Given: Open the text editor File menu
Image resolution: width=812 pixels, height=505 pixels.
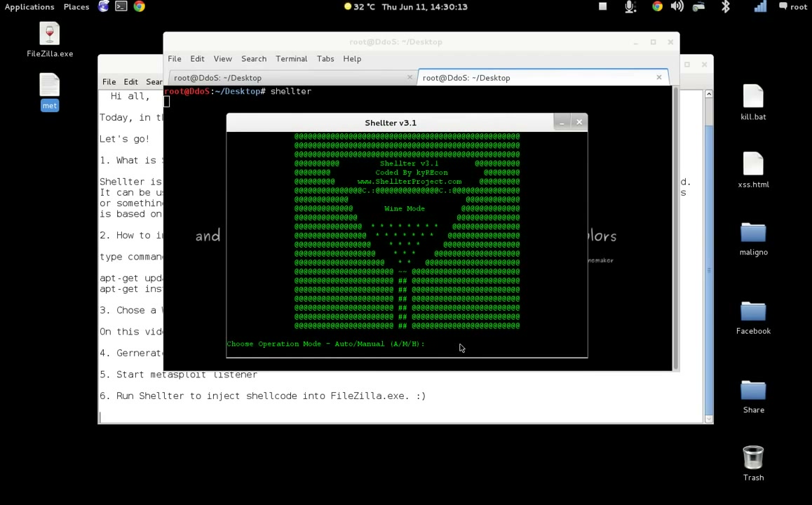Looking at the screenshot, I should [109, 82].
